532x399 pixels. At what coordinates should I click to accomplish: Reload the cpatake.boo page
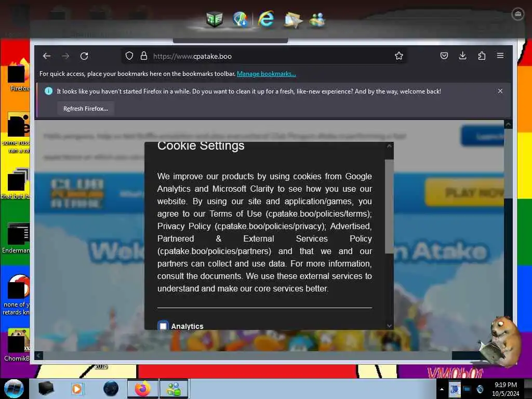tap(84, 56)
